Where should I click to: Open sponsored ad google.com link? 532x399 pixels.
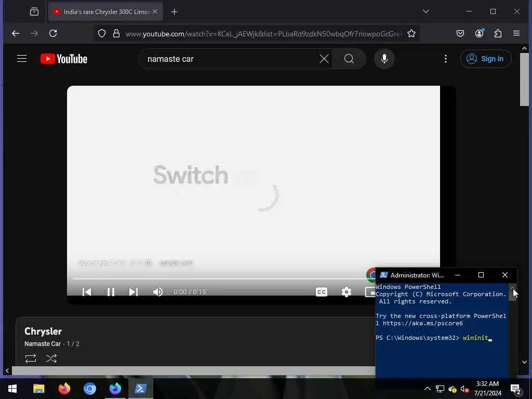pyautogui.click(x=176, y=263)
